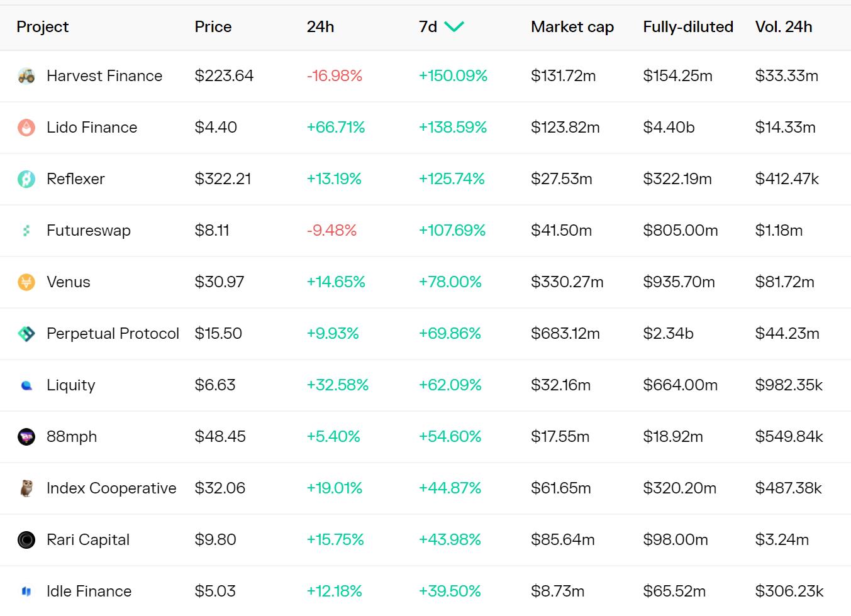Sort by the 24h change header
851x616 pixels.
click(320, 26)
